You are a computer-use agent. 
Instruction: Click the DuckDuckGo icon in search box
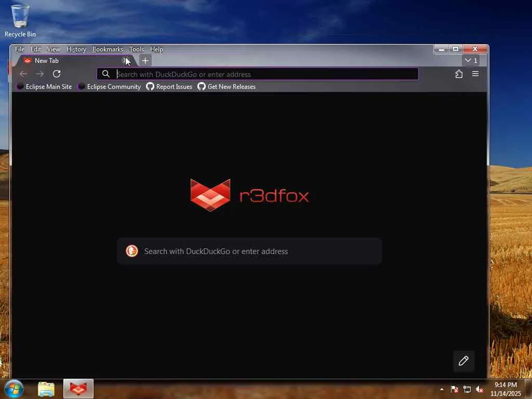(132, 251)
